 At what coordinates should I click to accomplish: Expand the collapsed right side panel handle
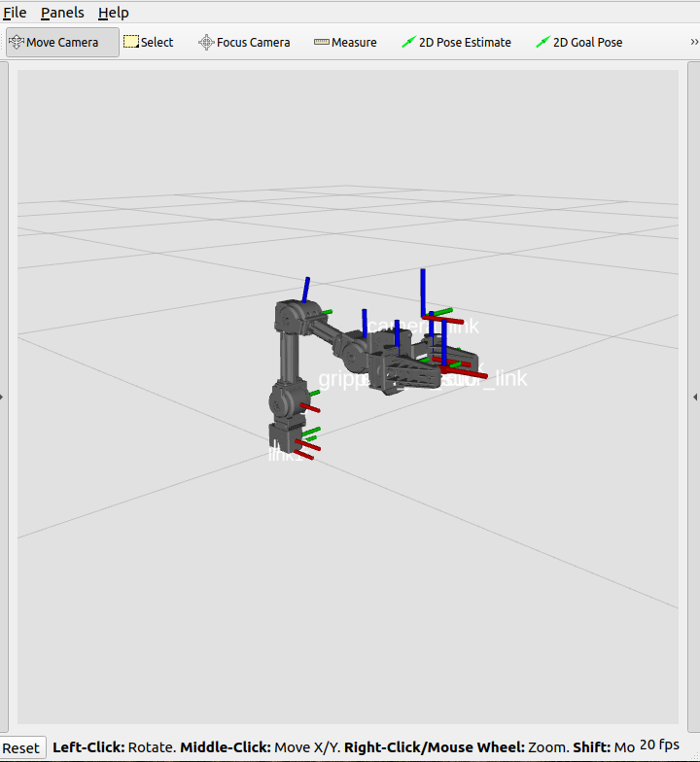pos(695,397)
